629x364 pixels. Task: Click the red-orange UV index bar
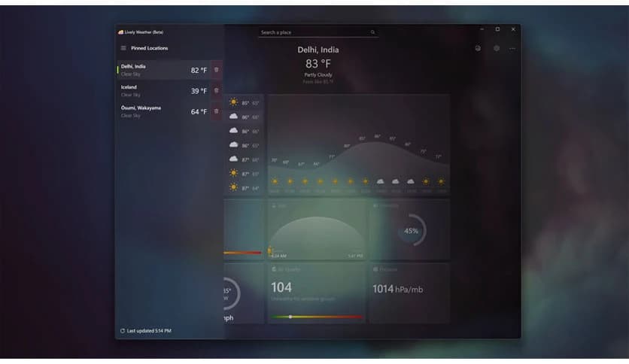tap(242, 253)
